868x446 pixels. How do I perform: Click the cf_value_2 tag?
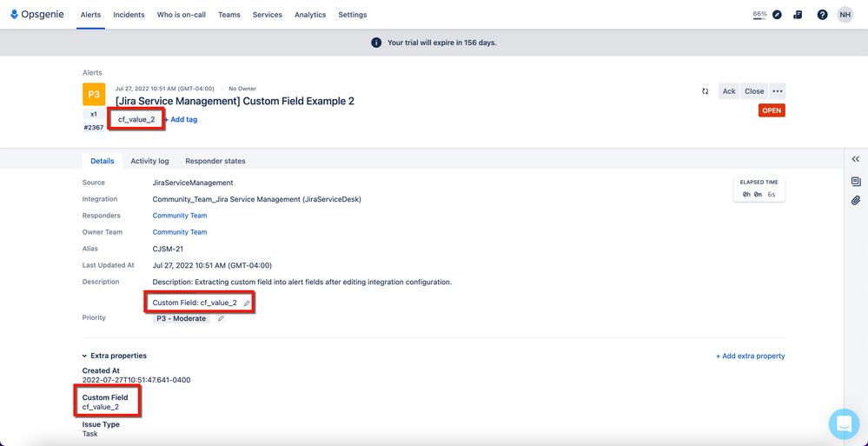136,119
